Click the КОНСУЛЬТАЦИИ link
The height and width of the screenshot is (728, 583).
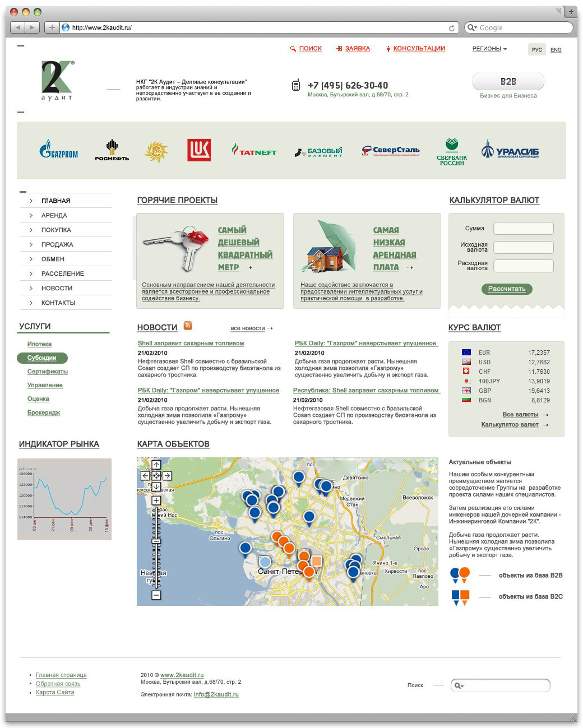click(x=419, y=49)
